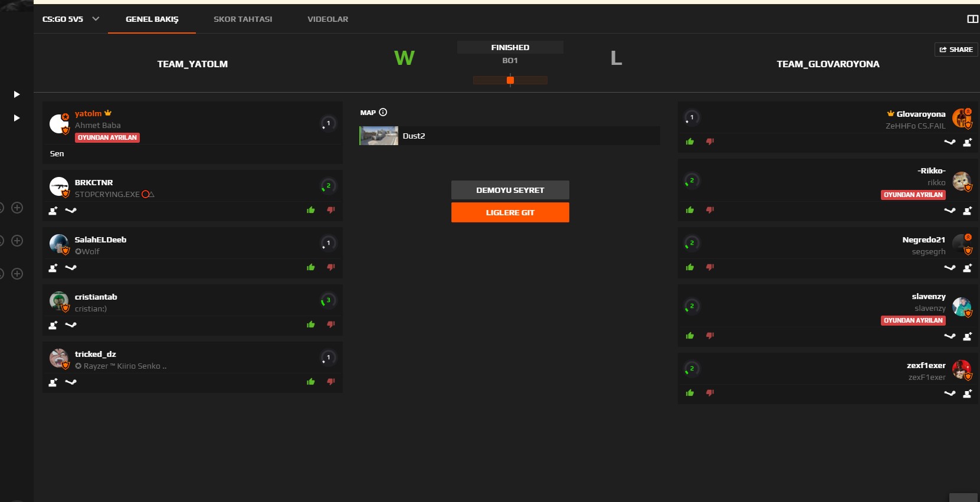Click the DEMOYU SEYRET button
This screenshot has width=980, height=502.
pos(510,190)
